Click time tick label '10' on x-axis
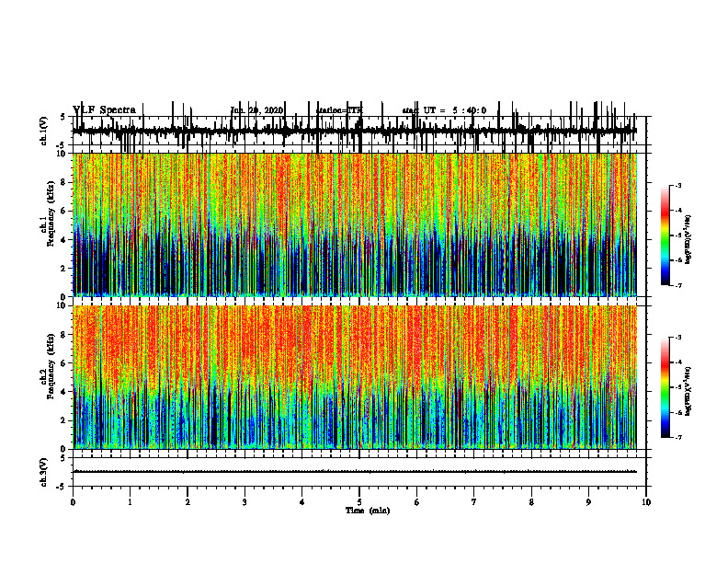This screenshot has height=563, width=728. point(646,502)
